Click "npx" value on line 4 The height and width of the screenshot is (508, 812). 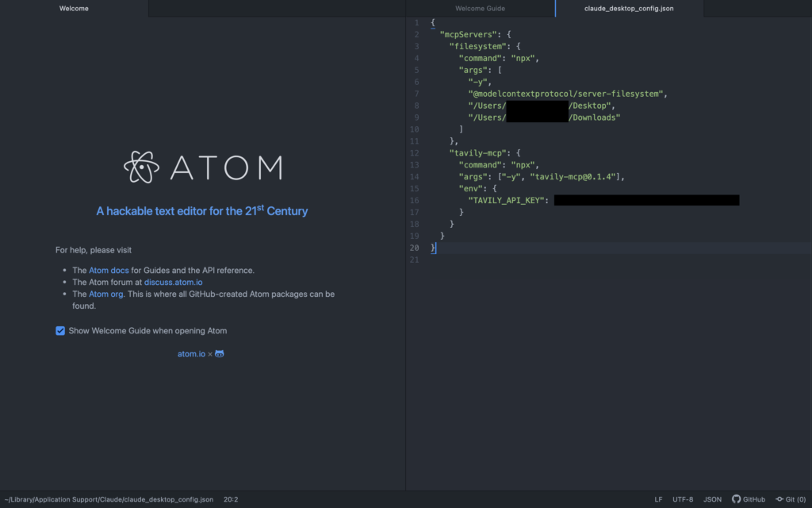[523, 59]
